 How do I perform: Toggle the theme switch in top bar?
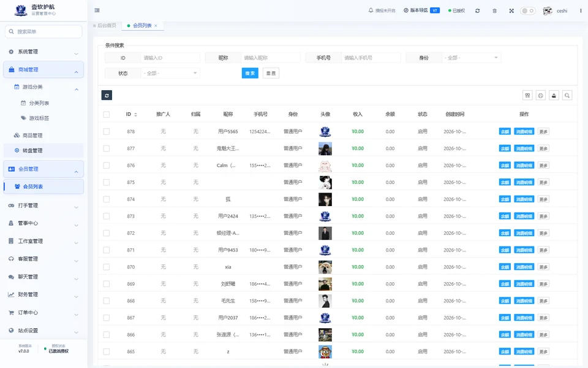(527, 11)
